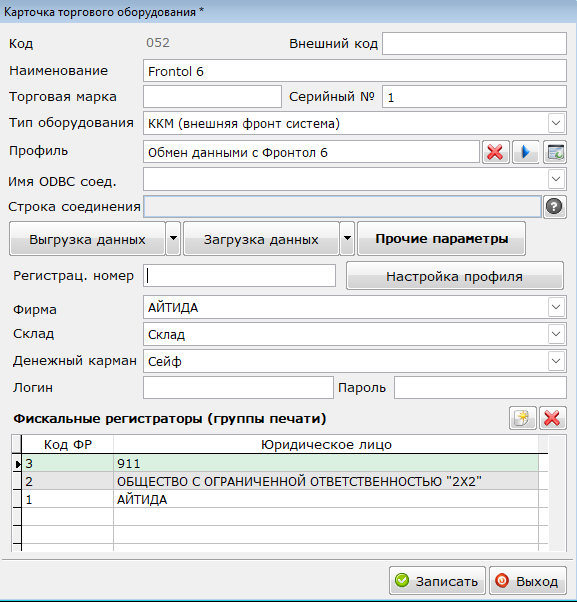Click the red power icon on Выход
The width and height of the screenshot is (577, 602).
[502, 580]
